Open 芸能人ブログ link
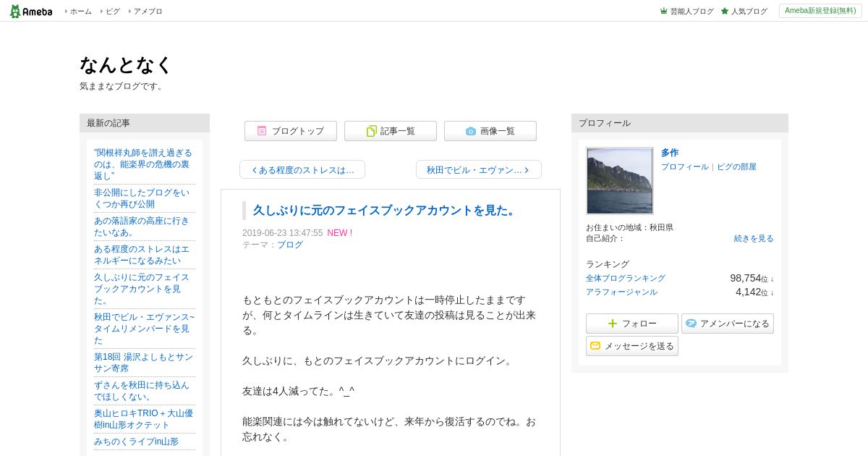This screenshot has height=456, width=868. (692, 11)
